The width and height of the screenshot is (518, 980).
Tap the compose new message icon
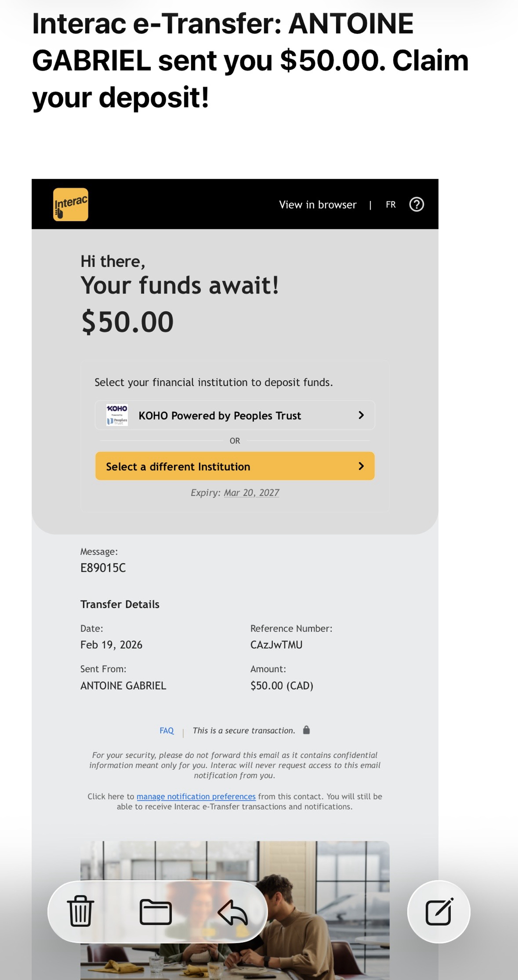(439, 912)
